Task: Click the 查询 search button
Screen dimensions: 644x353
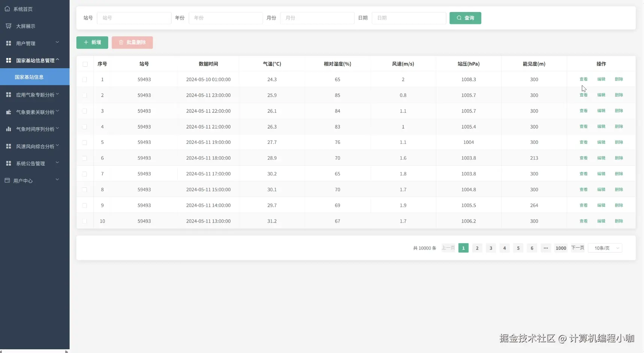Action: [x=465, y=18]
